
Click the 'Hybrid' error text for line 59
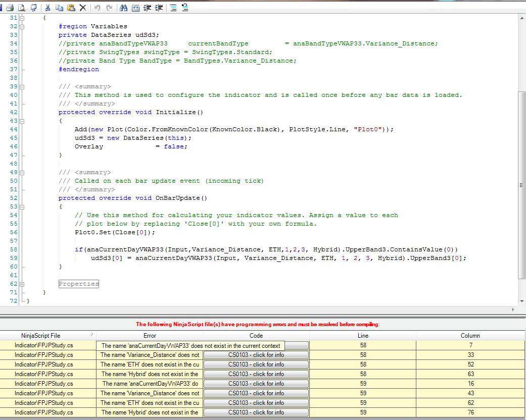pyautogui.click(x=150, y=412)
